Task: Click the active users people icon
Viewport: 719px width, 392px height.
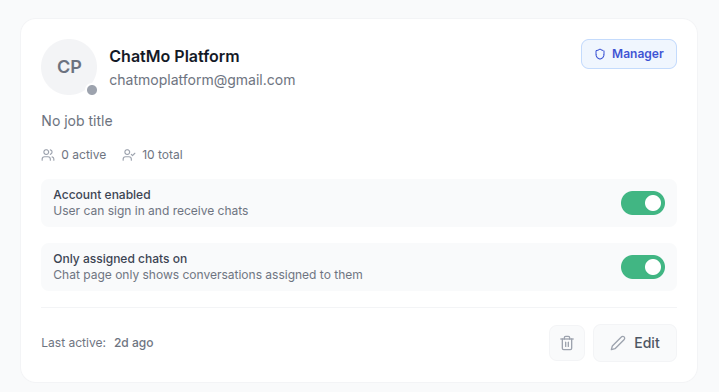Action: tap(48, 155)
